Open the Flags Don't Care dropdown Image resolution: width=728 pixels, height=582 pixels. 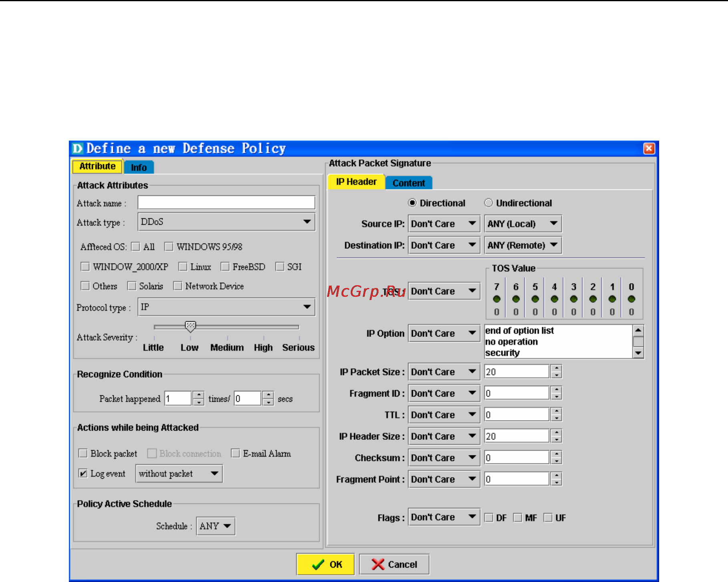(444, 517)
